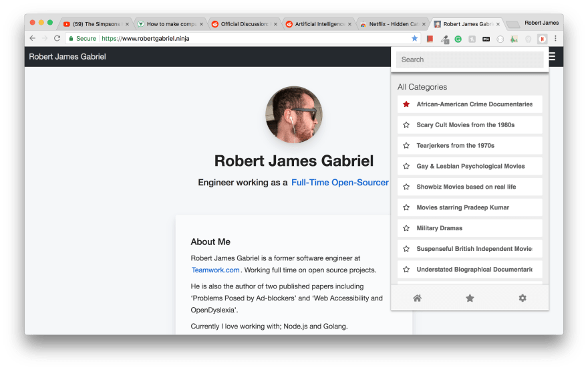This screenshot has height=370, width=588.
Task: Click the extension Search field
Action: click(470, 60)
